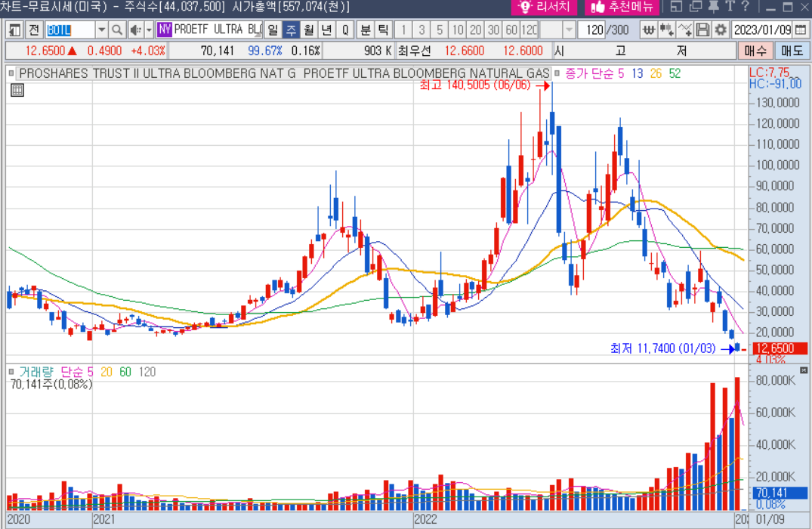Click the 거래량 panel square marker
This screenshot has width=812, height=529.
[x=11, y=372]
